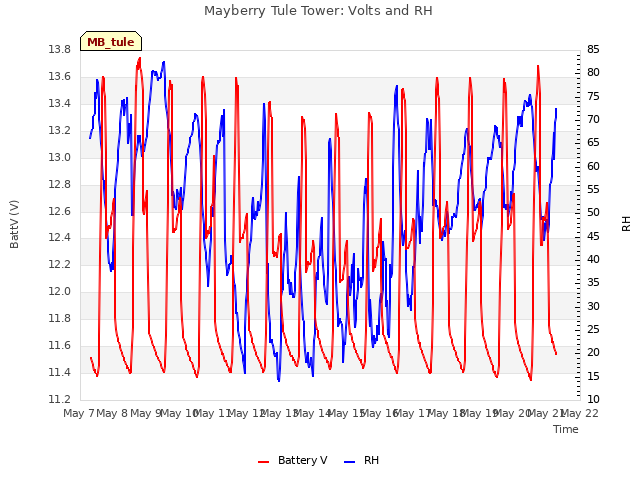Click the 'Time' x-axis title
The height and width of the screenshot is (480, 640).
point(566,429)
